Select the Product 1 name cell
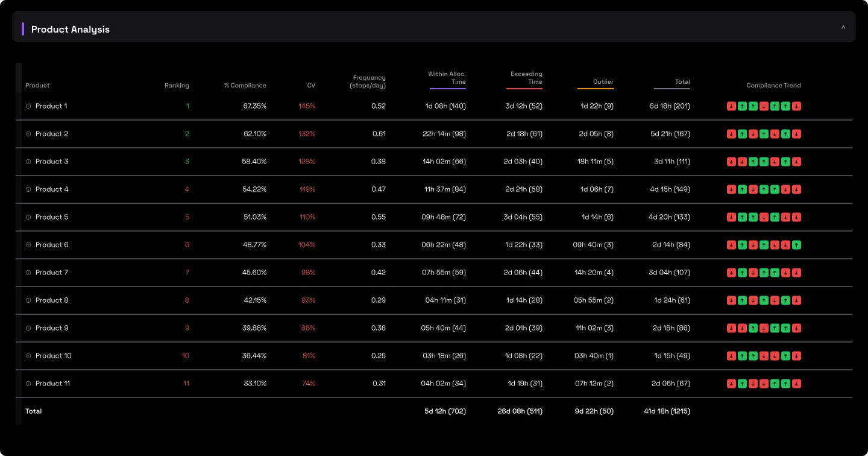868x456 pixels. coord(51,106)
